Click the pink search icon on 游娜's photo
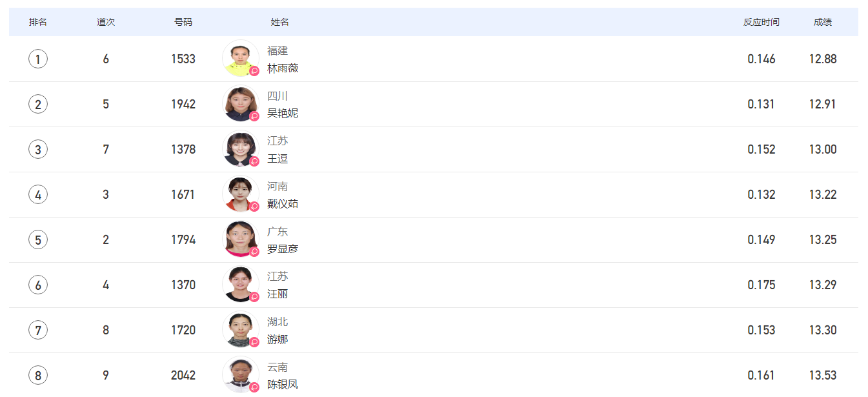868x397 pixels. [254, 342]
